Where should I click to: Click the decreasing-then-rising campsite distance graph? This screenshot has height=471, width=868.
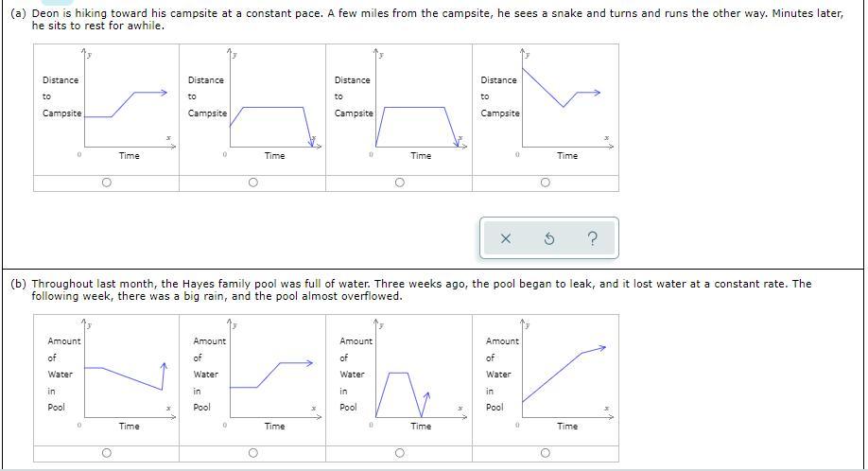pos(546,110)
